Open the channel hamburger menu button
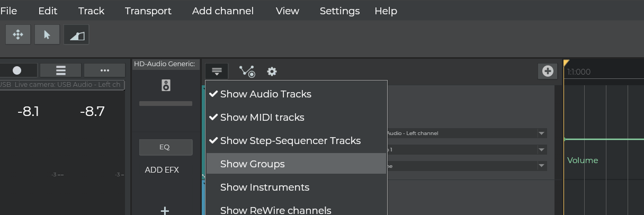Image resolution: width=644 pixels, height=215 pixels. pyautogui.click(x=61, y=70)
